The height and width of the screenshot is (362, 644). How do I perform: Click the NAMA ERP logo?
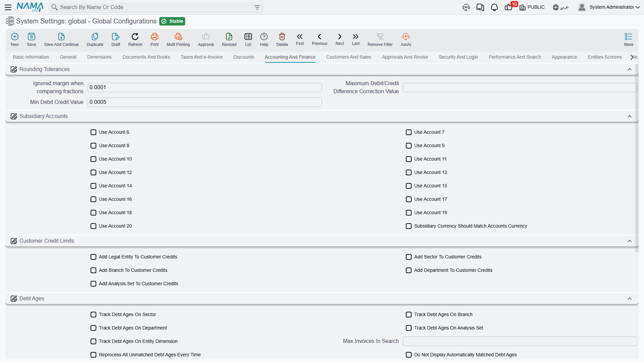(x=30, y=7)
